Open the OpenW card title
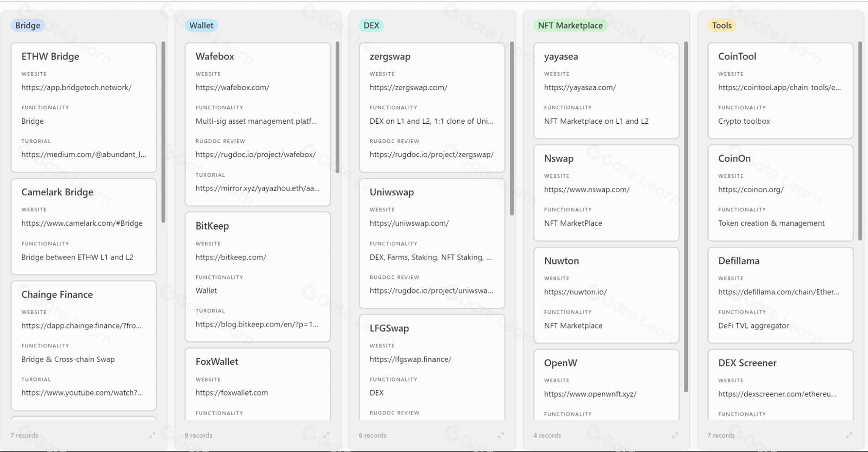This screenshot has width=868, height=452. (561, 363)
